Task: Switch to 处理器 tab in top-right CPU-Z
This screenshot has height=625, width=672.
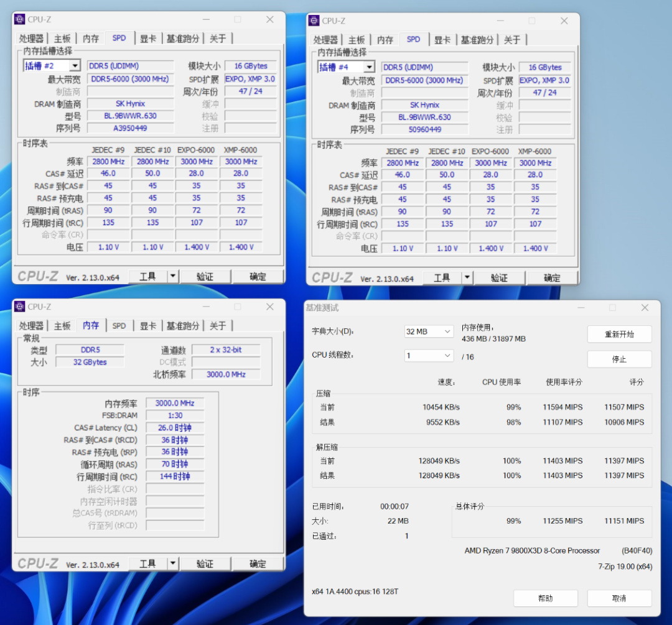Action: [325, 40]
